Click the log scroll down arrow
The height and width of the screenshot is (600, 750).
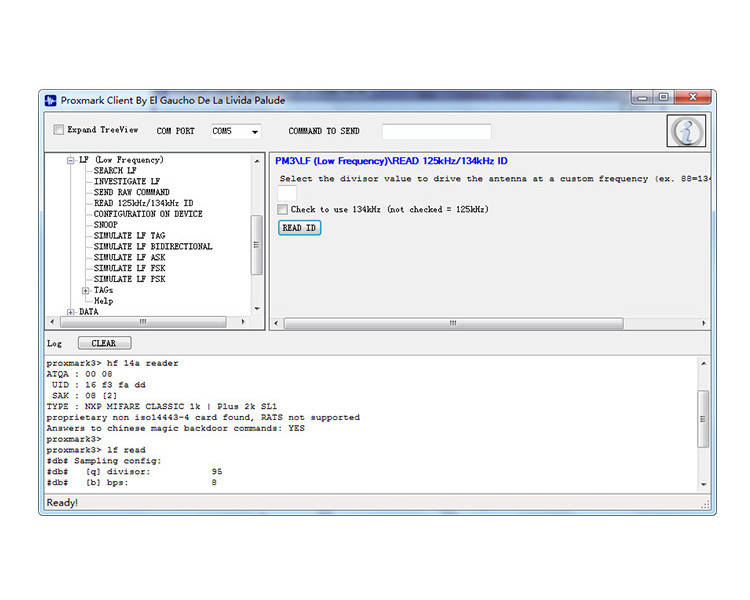click(703, 485)
